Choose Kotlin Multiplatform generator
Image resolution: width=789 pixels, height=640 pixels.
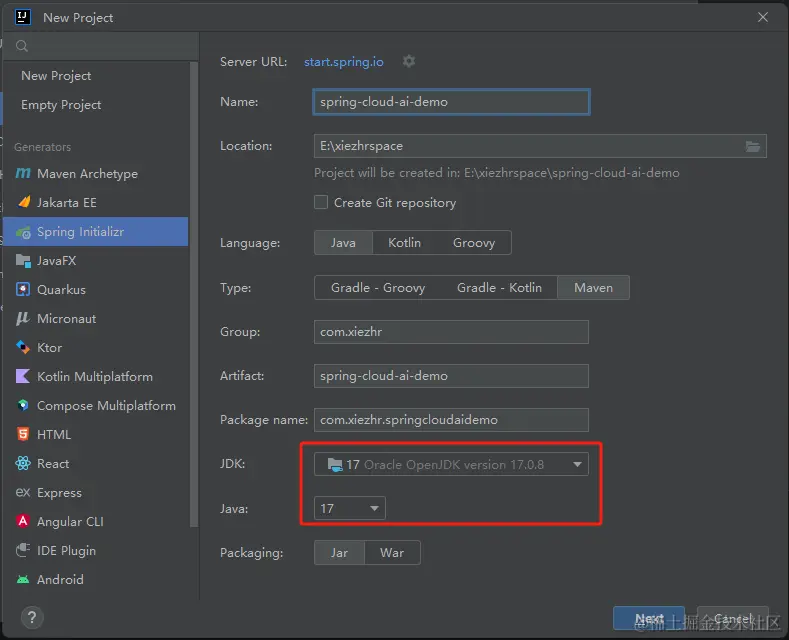pyautogui.click(x=95, y=377)
